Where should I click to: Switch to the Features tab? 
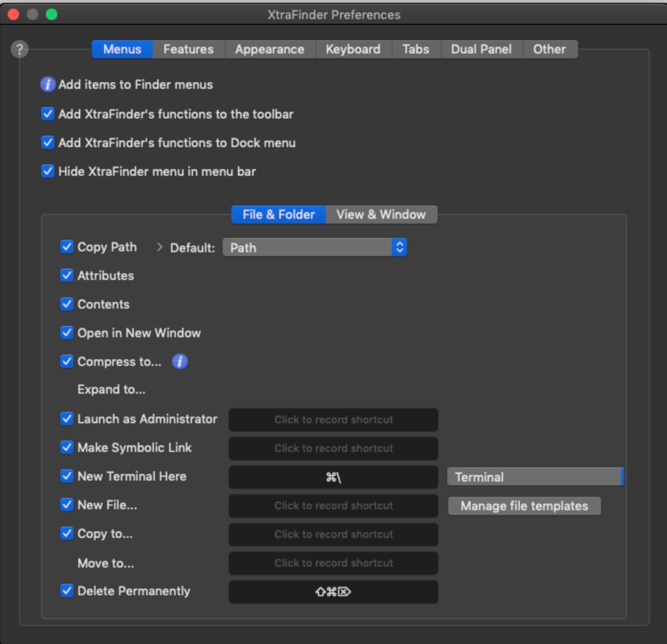(188, 49)
